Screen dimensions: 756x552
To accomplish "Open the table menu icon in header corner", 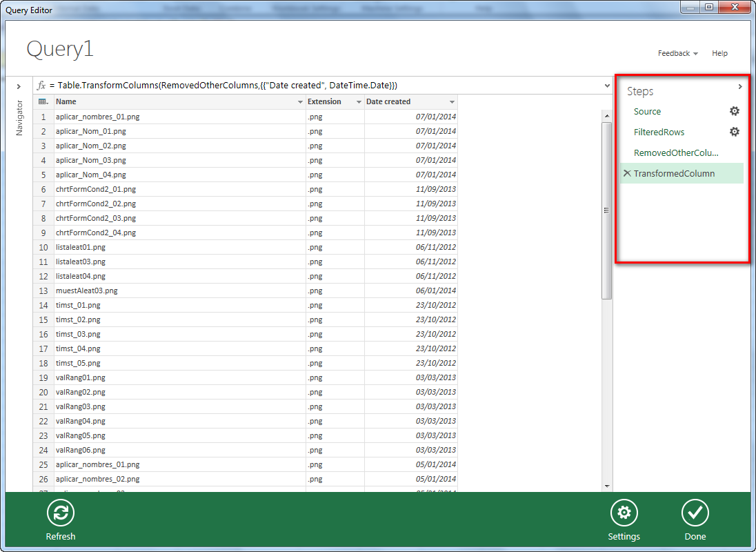I will point(43,101).
